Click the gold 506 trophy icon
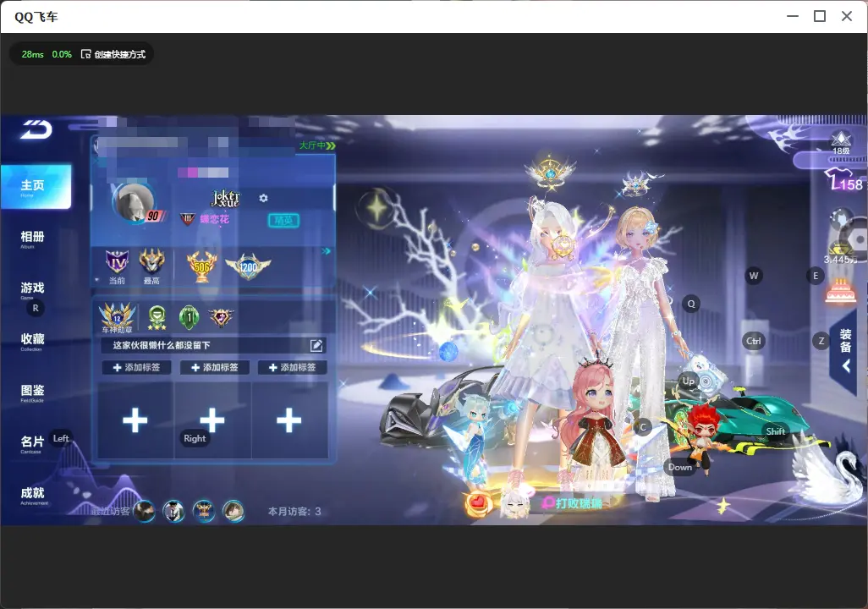 click(202, 266)
